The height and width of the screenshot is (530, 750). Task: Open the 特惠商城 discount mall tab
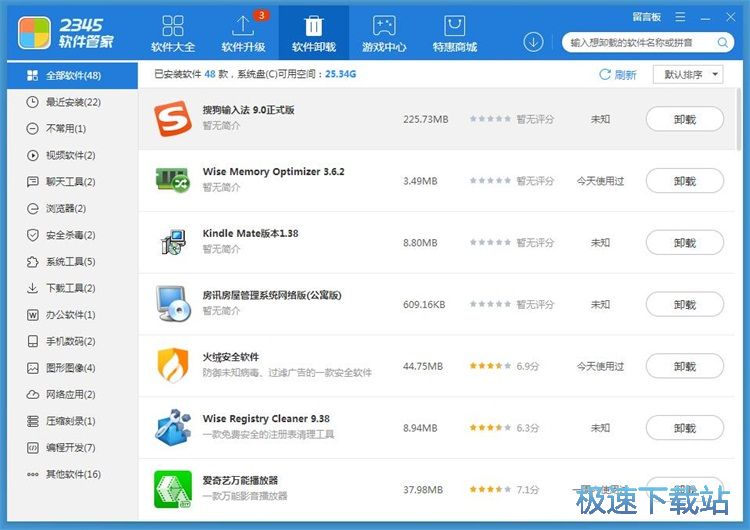coord(454,33)
